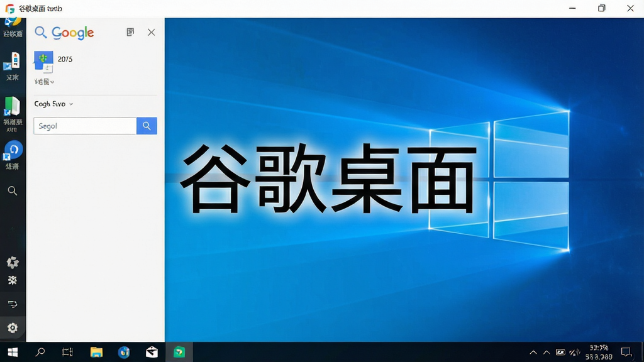Open the blue headset icon in left sidebar
The height and width of the screenshot is (362, 644).
click(x=13, y=150)
